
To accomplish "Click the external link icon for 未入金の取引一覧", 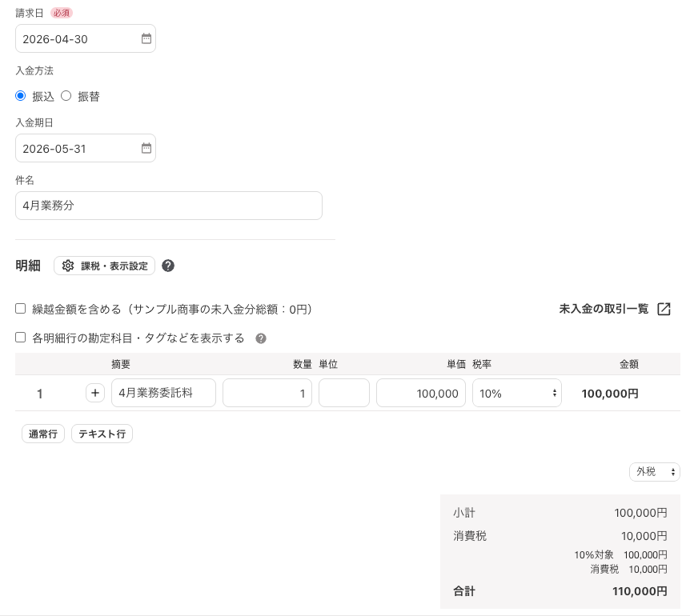I will tap(664, 309).
